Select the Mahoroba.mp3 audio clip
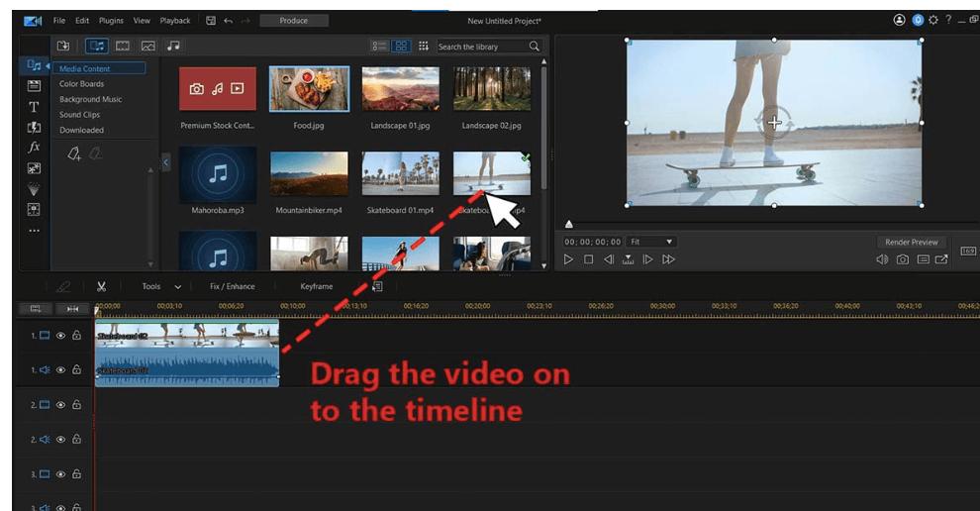 pos(218,174)
